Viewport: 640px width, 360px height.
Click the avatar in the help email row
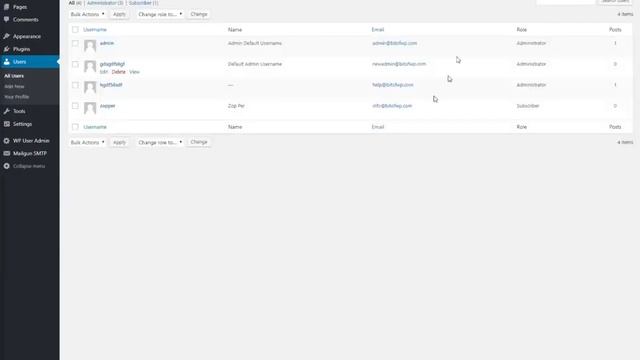click(x=90, y=87)
